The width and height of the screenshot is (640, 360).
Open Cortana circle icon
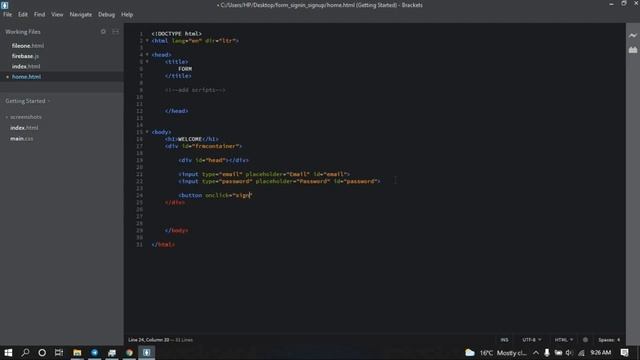(42, 353)
